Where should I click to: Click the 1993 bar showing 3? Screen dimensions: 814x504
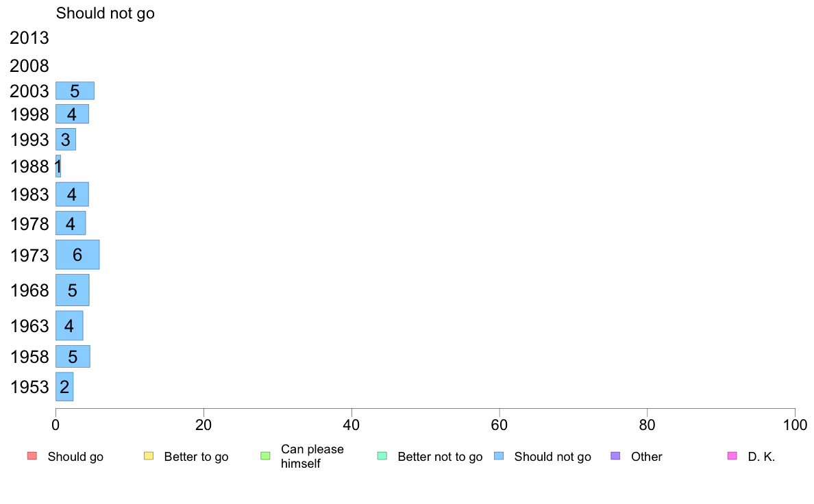(x=65, y=140)
